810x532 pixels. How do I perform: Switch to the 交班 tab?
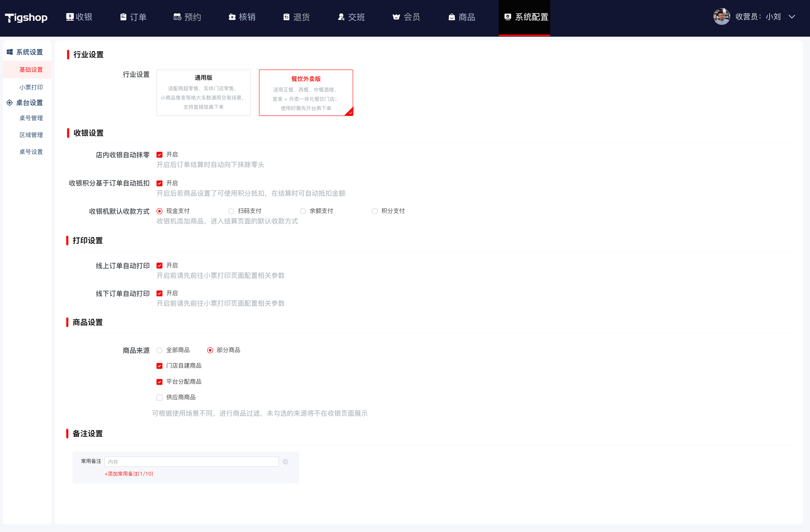[351, 17]
